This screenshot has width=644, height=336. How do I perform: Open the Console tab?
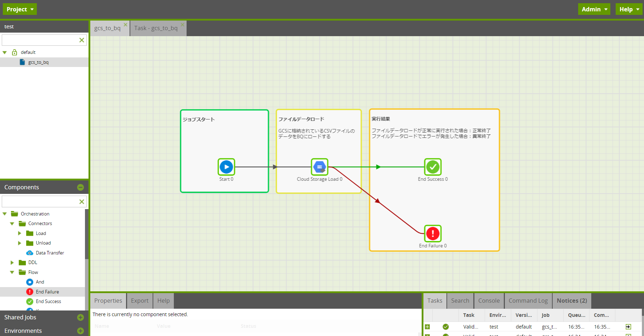click(489, 301)
